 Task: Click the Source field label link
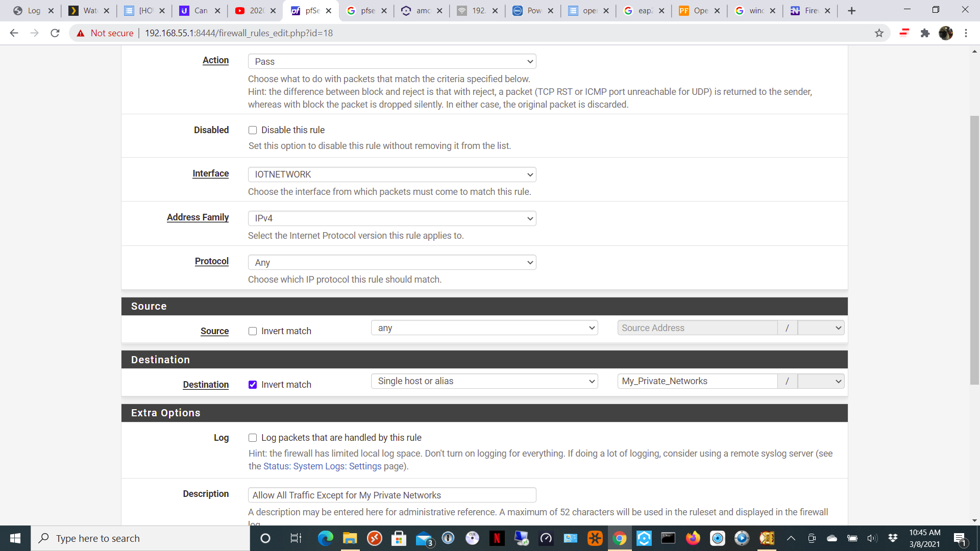click(x=214, y=331)
